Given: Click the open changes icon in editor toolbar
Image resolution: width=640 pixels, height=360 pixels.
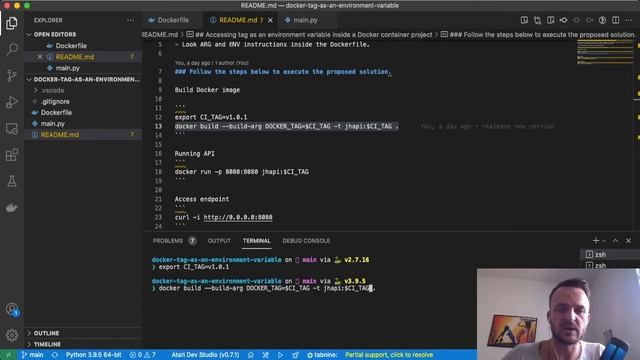Looking at the screenshot, I should click(537, 20).
